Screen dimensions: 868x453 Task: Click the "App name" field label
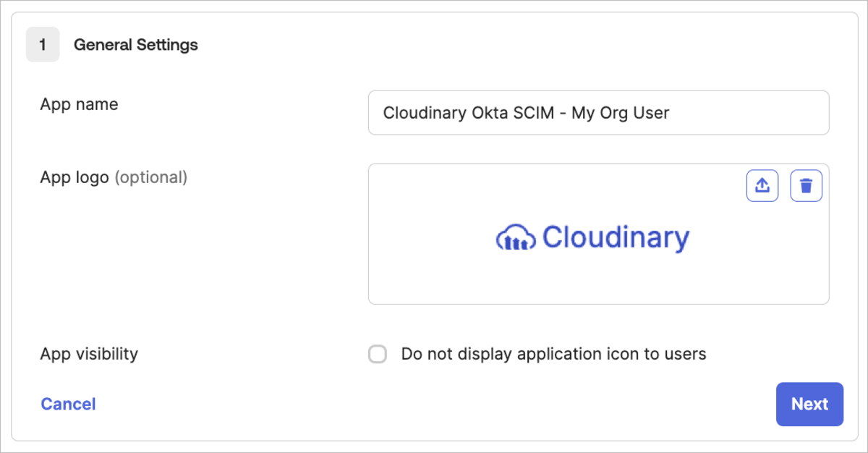[79, 104]
